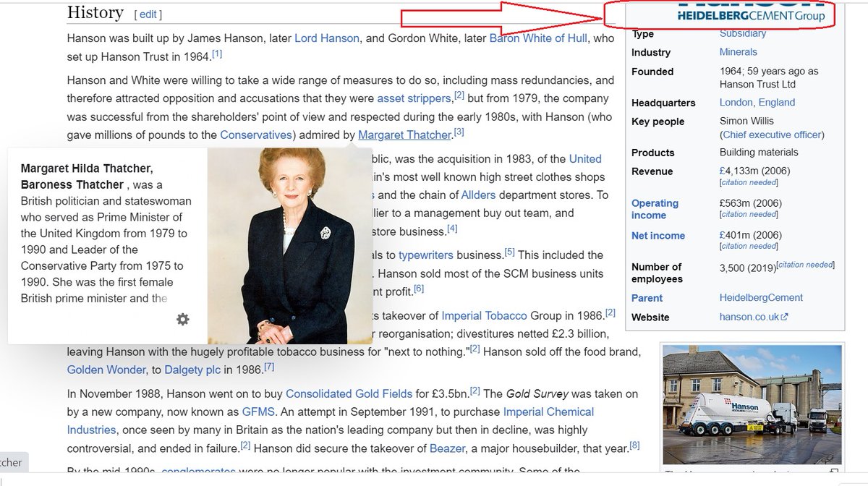Open the HeidelbergCement parent link

761,298
